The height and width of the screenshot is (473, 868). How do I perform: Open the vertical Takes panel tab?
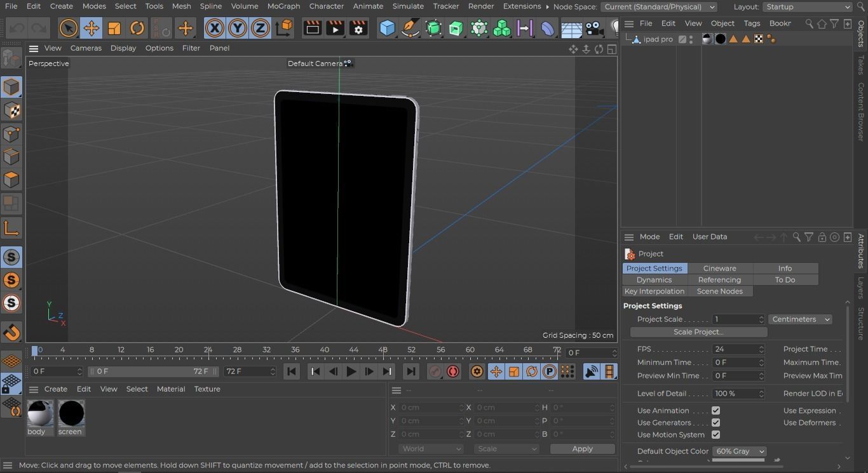click(x=861, y=65)
